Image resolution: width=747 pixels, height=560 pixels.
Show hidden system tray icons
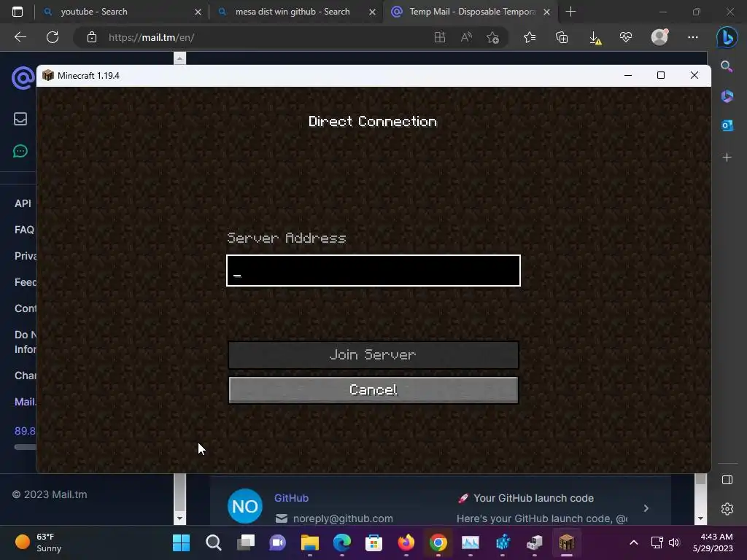pos(634,542)
